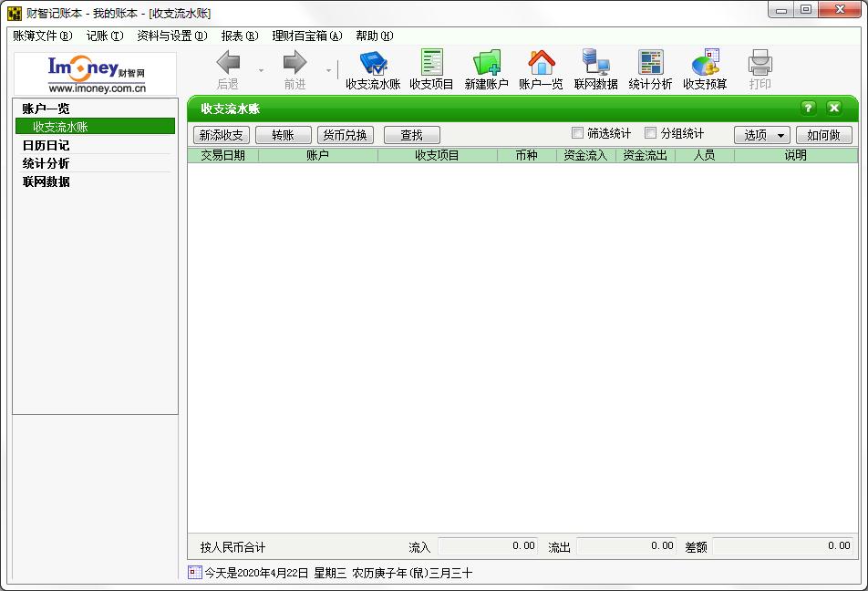Click the calendar icon in status bar

tap(195, 572)
